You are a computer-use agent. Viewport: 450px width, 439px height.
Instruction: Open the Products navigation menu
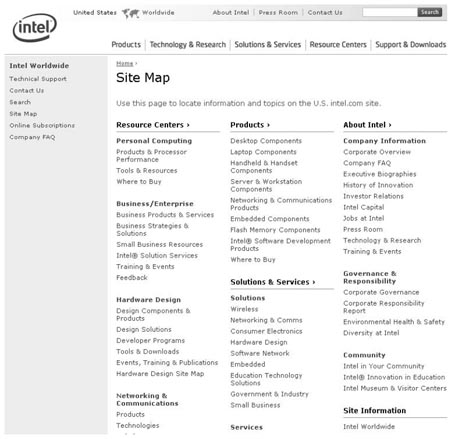(x=126, y=45)
